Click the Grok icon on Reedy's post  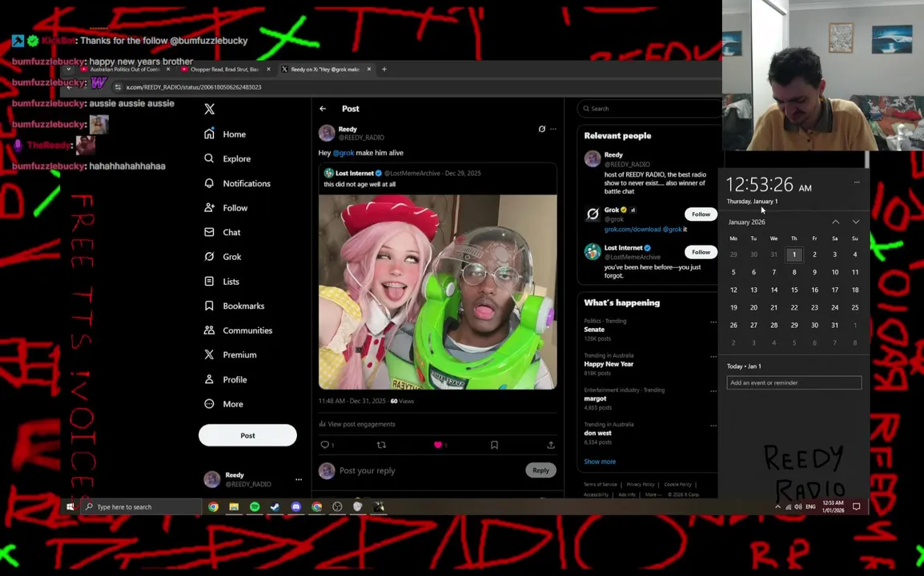tap(541, 129)
